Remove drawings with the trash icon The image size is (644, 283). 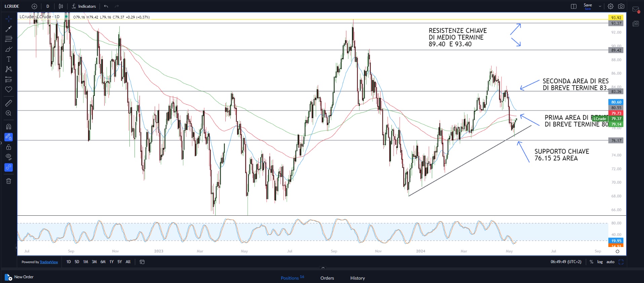coord(9,181)
